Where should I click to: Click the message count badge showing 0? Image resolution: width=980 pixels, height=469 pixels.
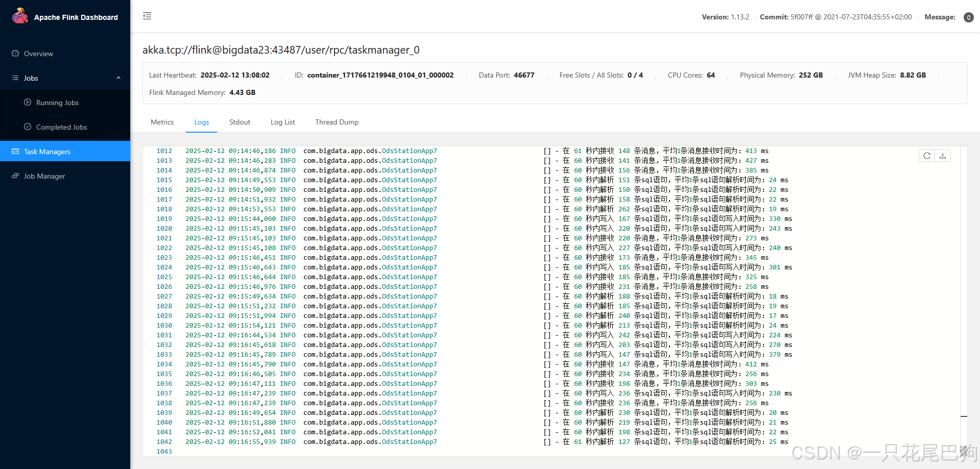[968, 17]
